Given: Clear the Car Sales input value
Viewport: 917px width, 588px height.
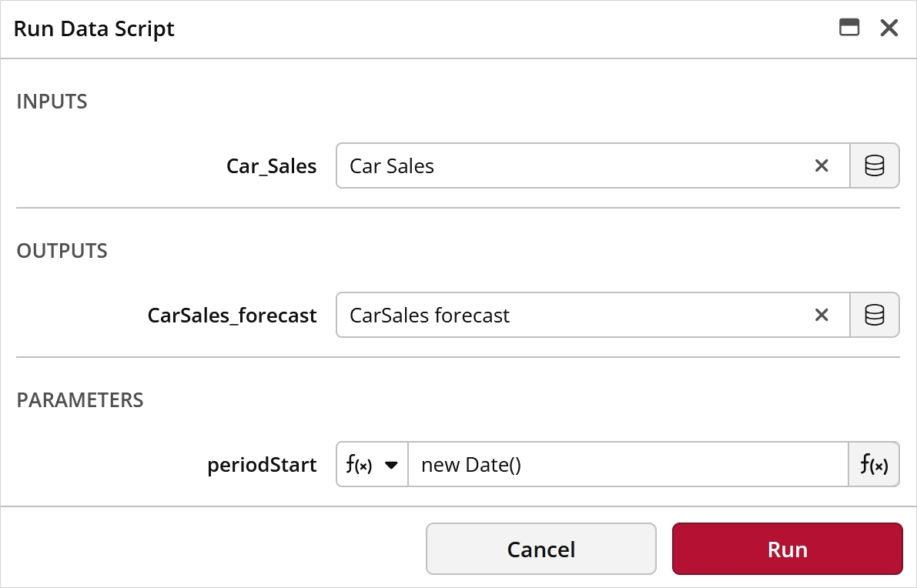Looking at the screenshot, I should click(821, 166).
